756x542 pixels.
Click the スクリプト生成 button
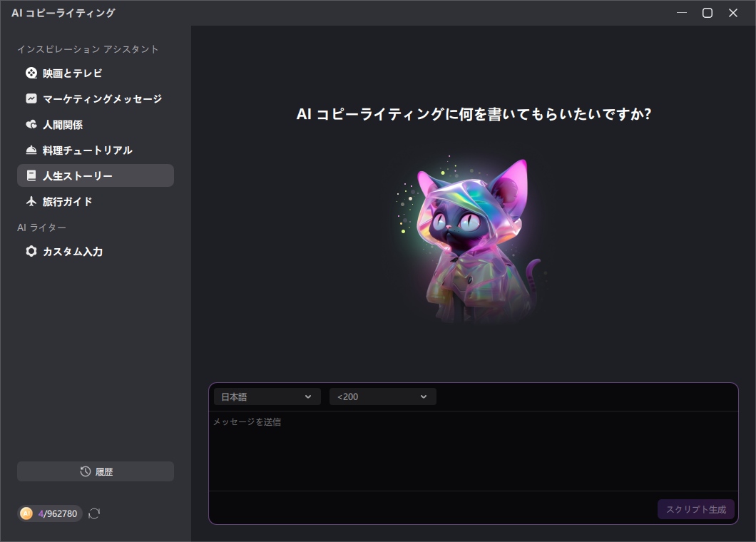[x=695, y=508]
